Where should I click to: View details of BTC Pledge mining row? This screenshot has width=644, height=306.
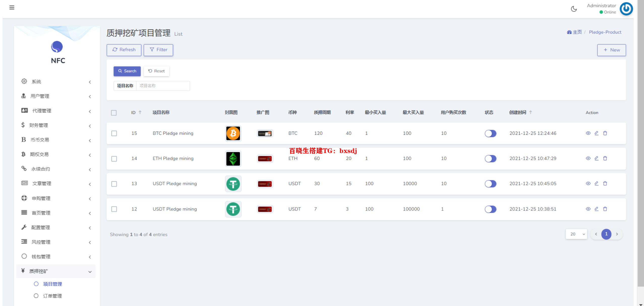tap(588, 133)
